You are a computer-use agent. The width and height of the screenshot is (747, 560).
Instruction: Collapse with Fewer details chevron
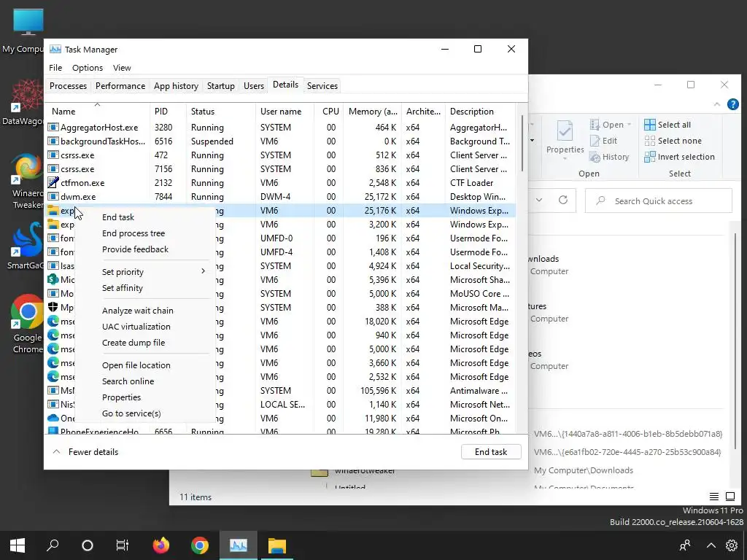coord(56,451)
